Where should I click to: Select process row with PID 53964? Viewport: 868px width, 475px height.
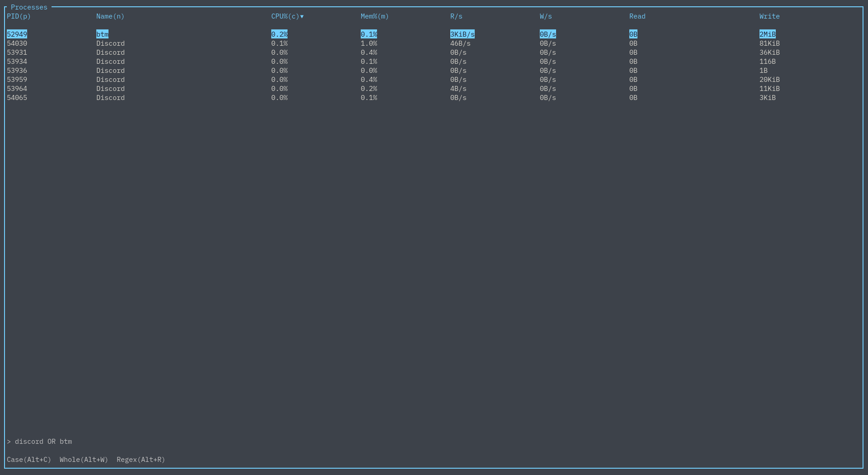click(x=434, y=89)
